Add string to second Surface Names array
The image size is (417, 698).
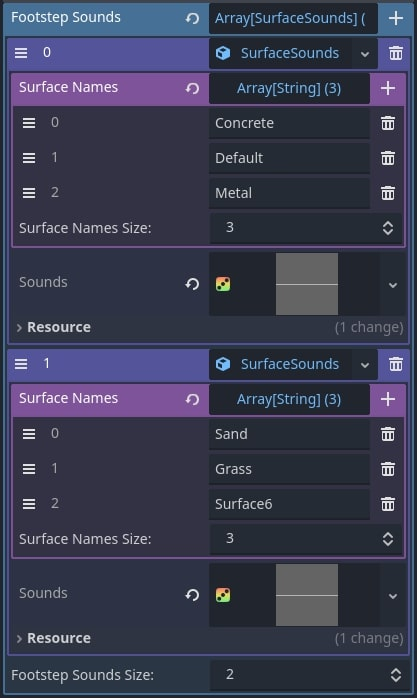click(388, 399)
